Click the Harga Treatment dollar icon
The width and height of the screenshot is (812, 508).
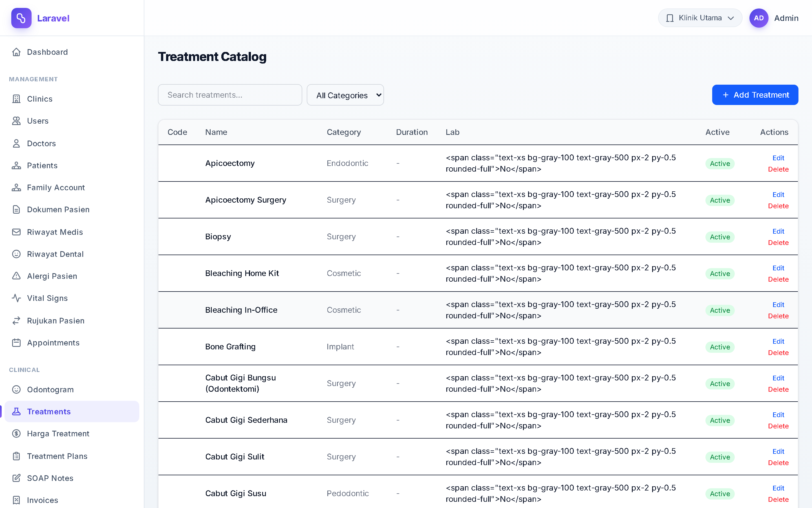pos(16,434)
